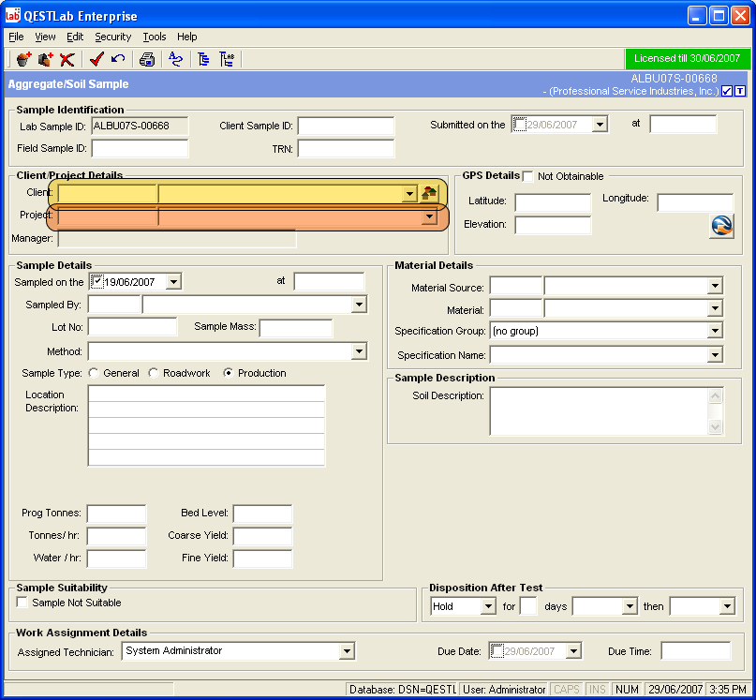
Task: Click into the Soil Description text area
Action: click(600, 411)
